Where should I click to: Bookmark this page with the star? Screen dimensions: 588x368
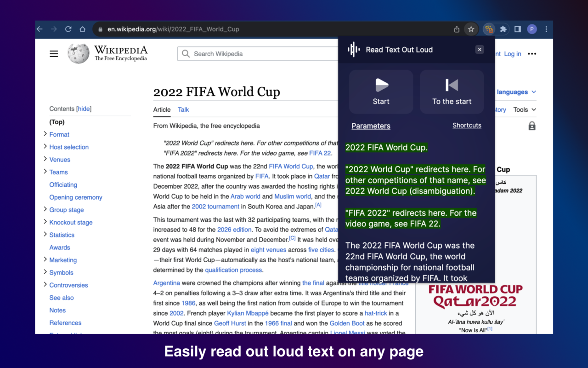[471, 29]
